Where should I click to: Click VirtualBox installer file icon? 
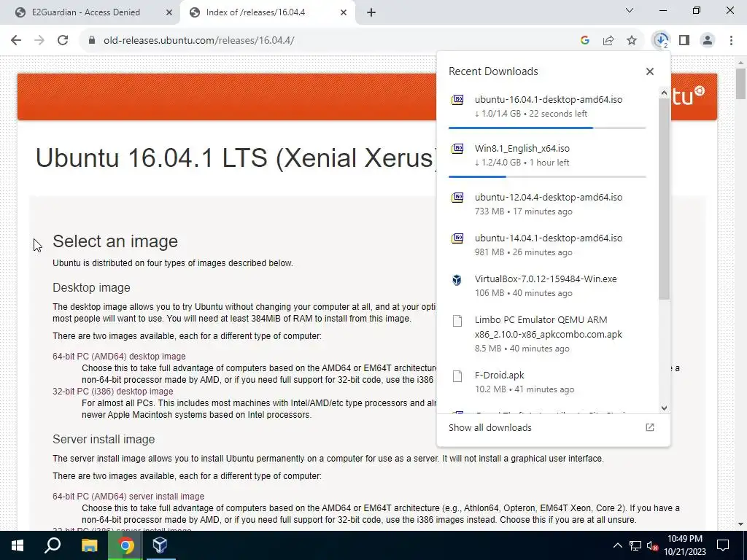coord(457,279)
